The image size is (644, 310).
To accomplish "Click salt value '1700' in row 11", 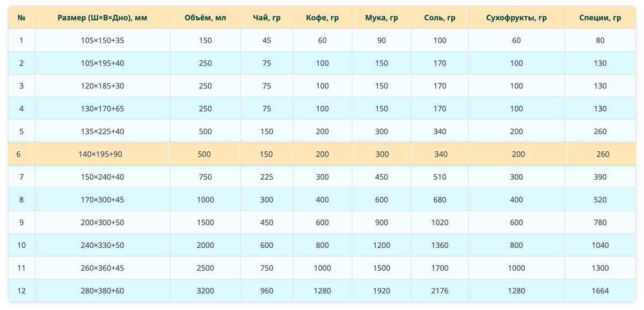I will click(x=440, y=268).
